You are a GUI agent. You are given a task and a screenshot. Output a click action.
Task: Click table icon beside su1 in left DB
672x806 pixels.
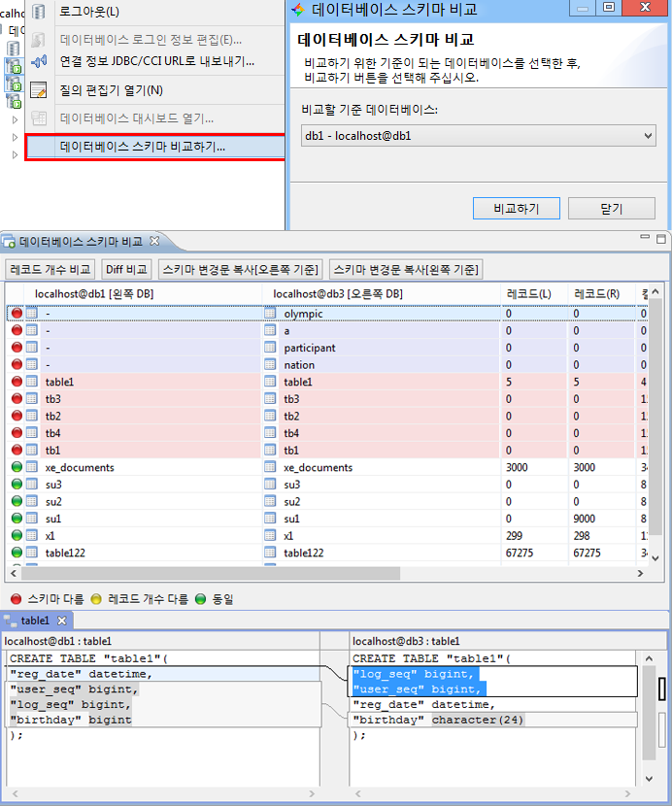click(x=32, y=519)
